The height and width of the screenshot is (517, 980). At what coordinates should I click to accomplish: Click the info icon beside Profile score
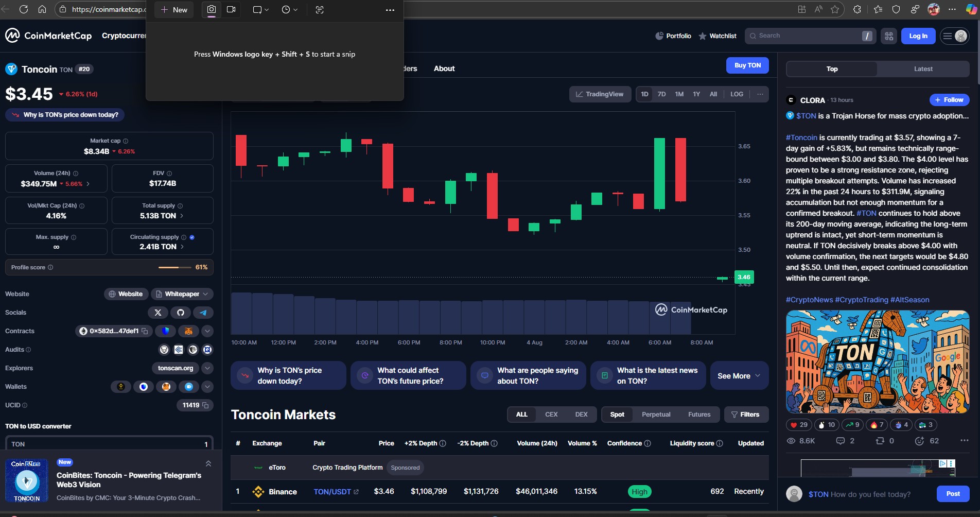coord(50,267)
